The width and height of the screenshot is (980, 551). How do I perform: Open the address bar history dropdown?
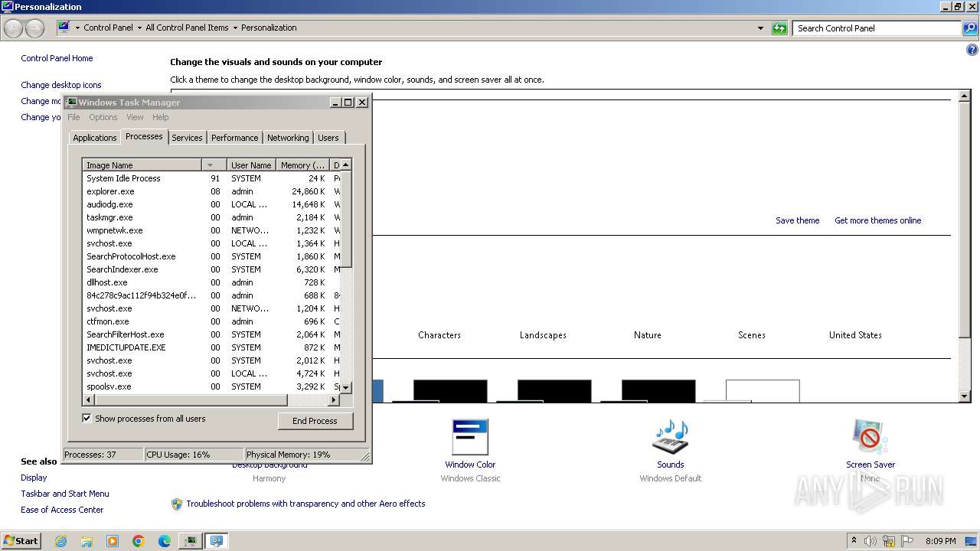[x=760, y=28]
